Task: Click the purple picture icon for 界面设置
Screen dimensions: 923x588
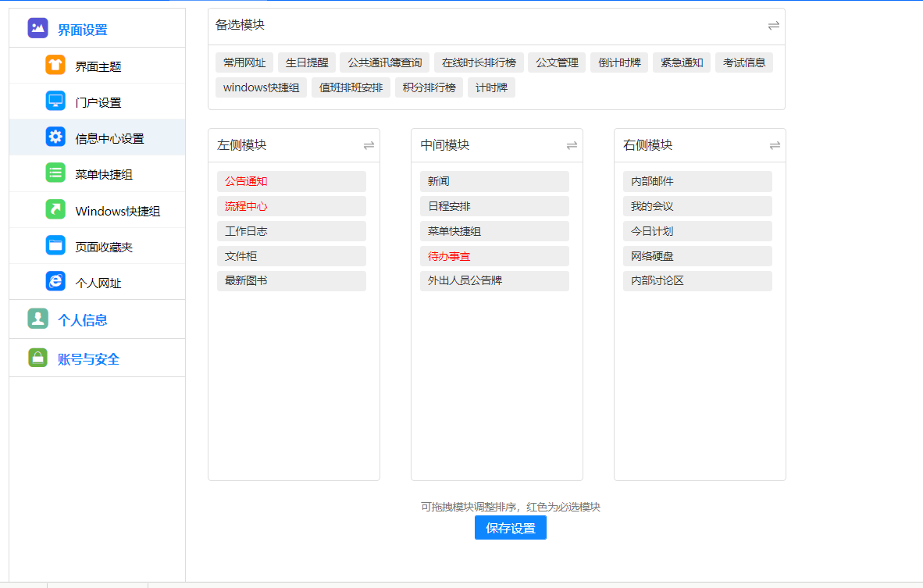Action: click(37, 29)
